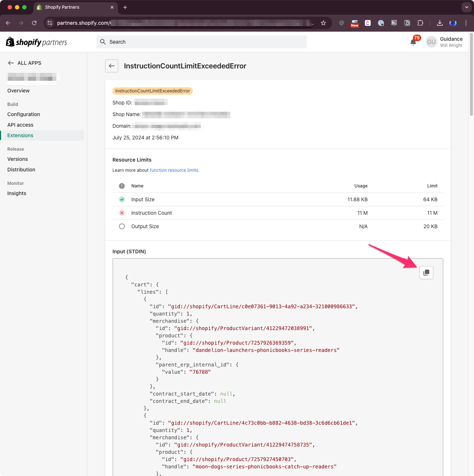Screen dimensions: 474x476
Task: Go back using the arrow beside InstructionCountLimitExceededError
Action: (x=112, y=66)
